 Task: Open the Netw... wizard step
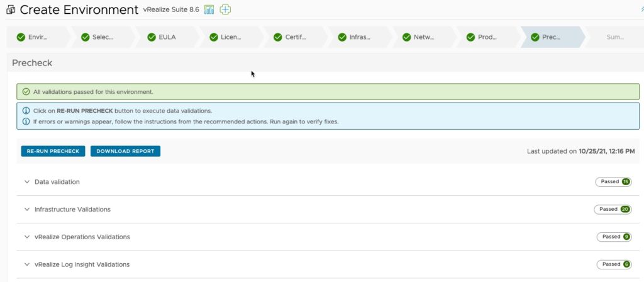(x=425, y=37)
